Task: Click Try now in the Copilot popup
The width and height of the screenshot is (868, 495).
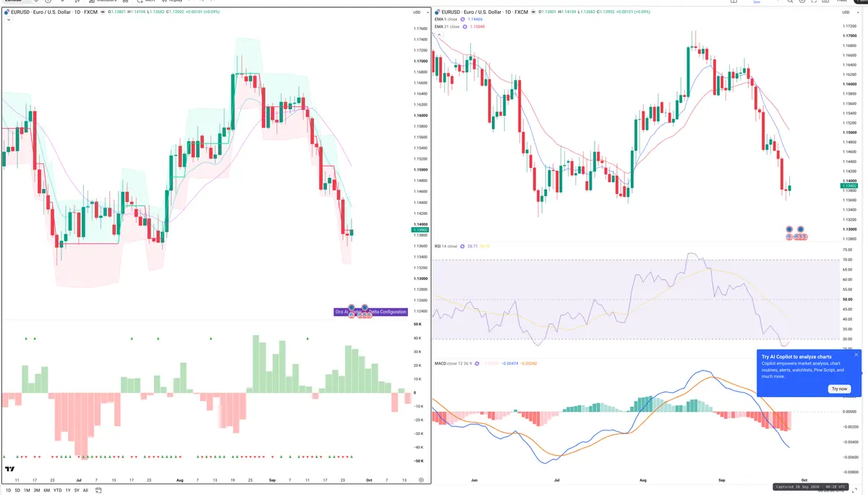Action: [x=839, y=389]
